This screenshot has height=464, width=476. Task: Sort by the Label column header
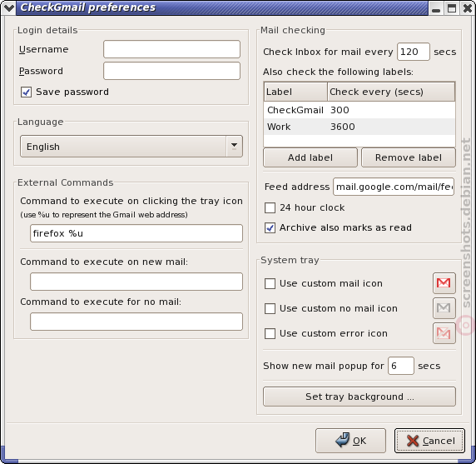click(x=295, y=92)
